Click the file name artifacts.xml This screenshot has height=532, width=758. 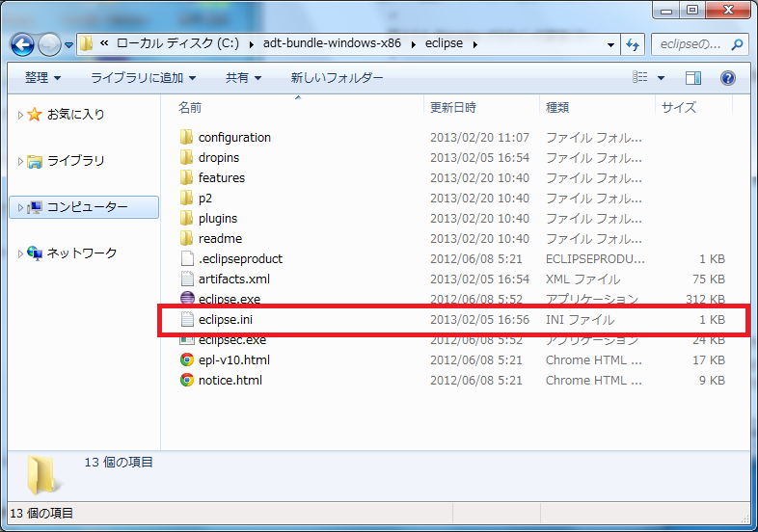coord(234,279)
